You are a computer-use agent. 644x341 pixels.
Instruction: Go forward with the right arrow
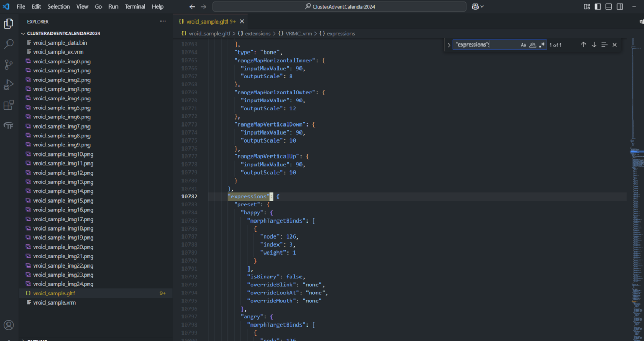click(x=203, y=6)
